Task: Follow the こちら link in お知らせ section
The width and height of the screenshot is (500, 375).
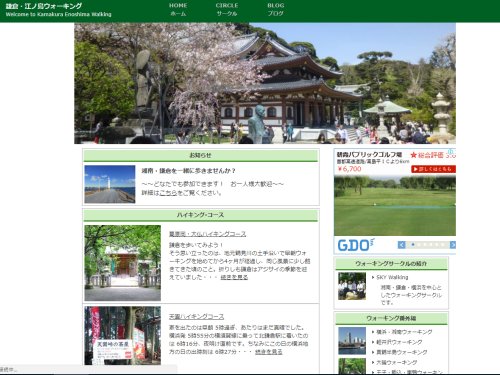Action: point(168,193)
